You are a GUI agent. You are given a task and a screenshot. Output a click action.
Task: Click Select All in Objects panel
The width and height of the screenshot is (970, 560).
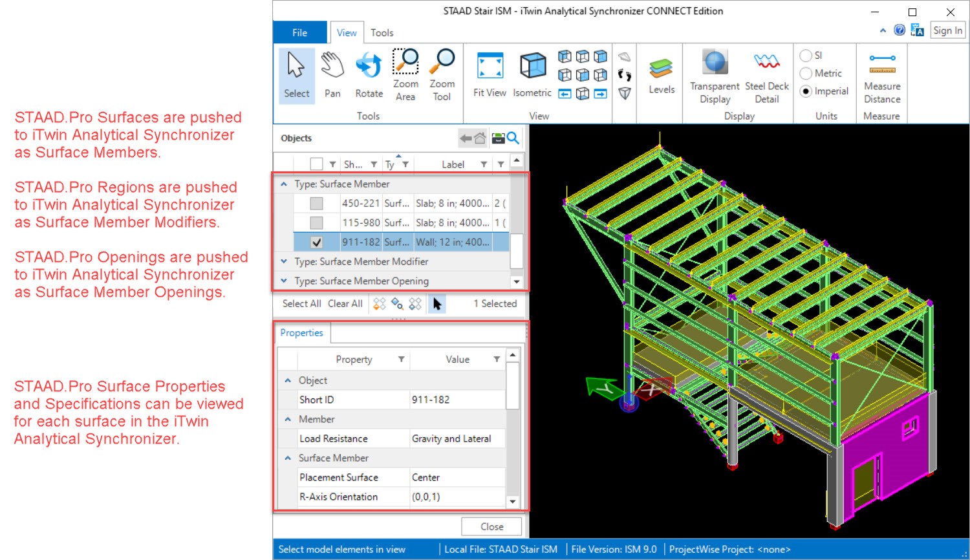[x=302, y=304]
